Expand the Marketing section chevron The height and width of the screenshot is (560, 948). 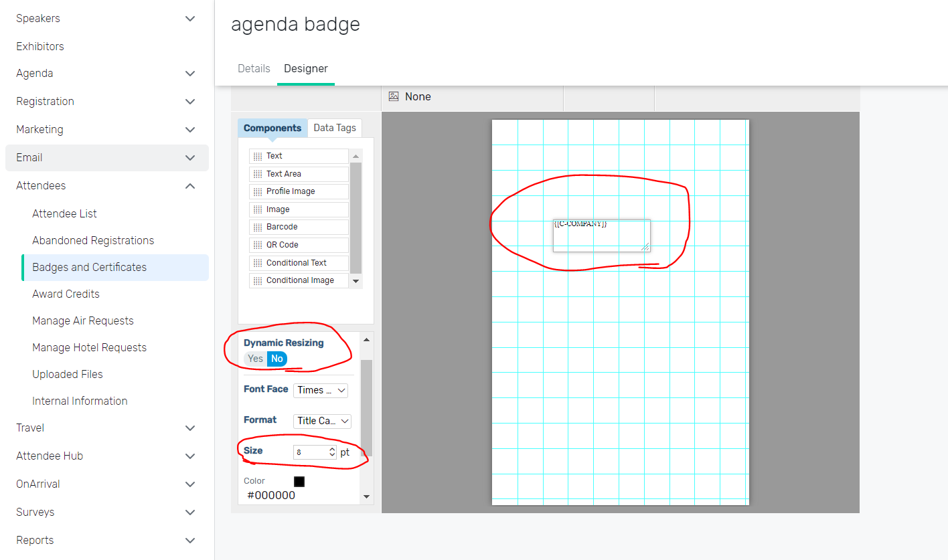pos(190,130)
